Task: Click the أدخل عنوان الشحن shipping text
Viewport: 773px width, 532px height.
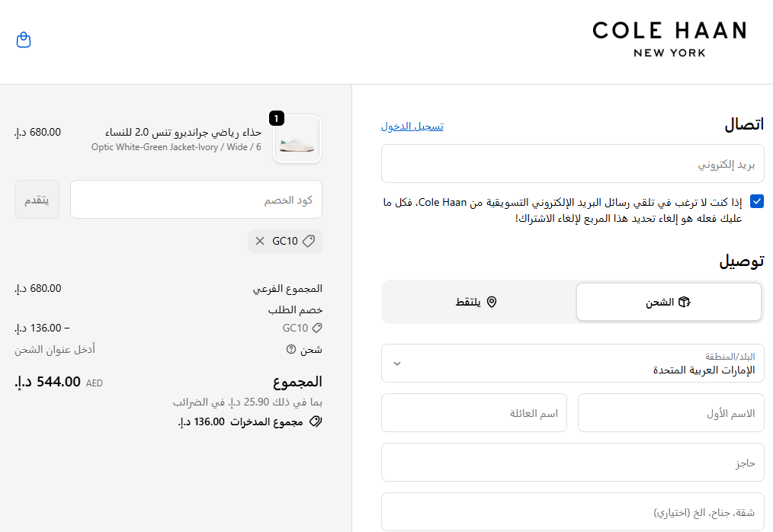Action: pos(55,349)
